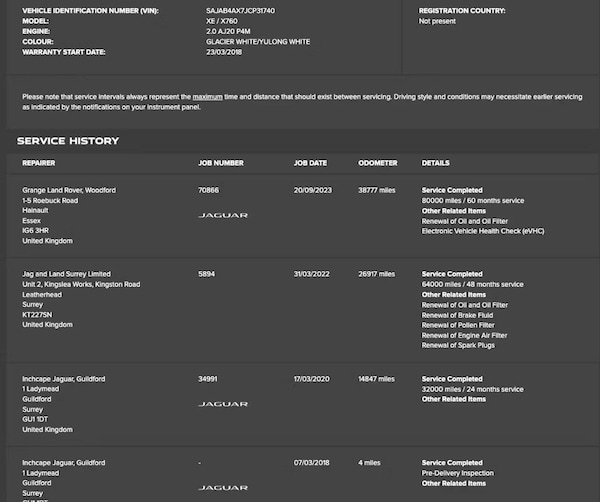Click the Jaguar logo beside job 70866
The width and height of the screenshot is (600, 502).
pos(223,215)
